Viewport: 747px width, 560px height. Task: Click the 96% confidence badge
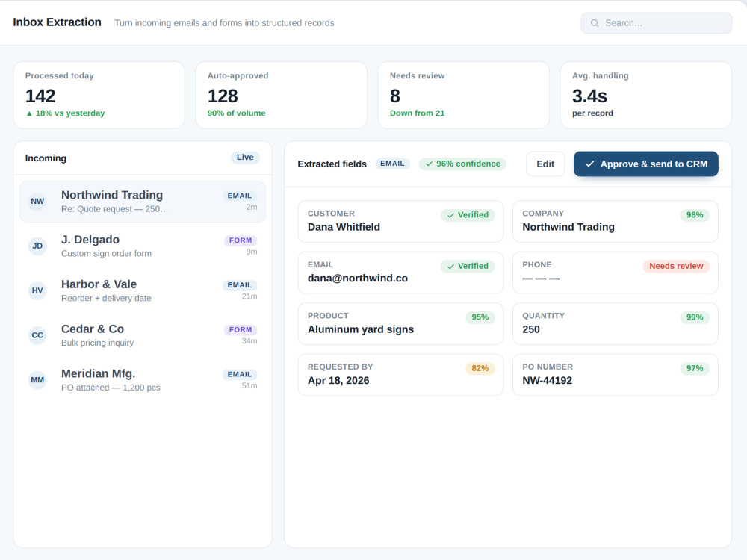462,164
